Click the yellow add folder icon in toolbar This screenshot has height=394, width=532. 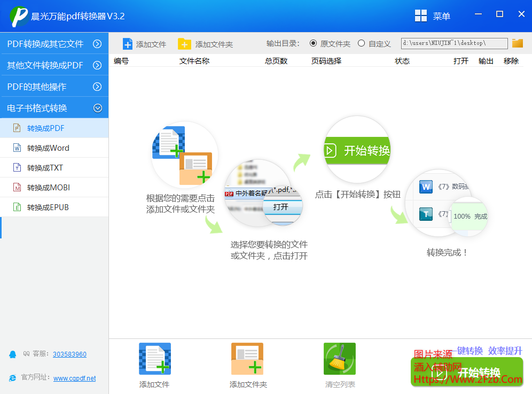pos(184,44)
